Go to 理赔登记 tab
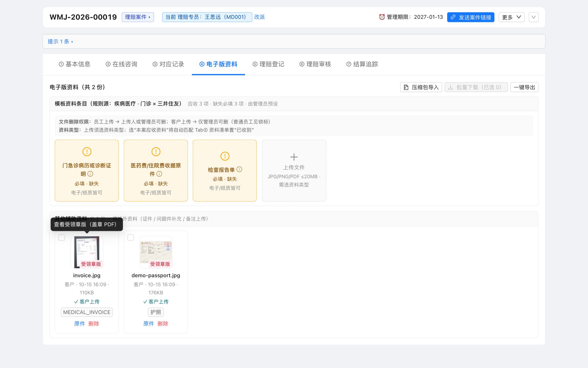This screenshot has width=588, height=368. click(x=268, y=64)
